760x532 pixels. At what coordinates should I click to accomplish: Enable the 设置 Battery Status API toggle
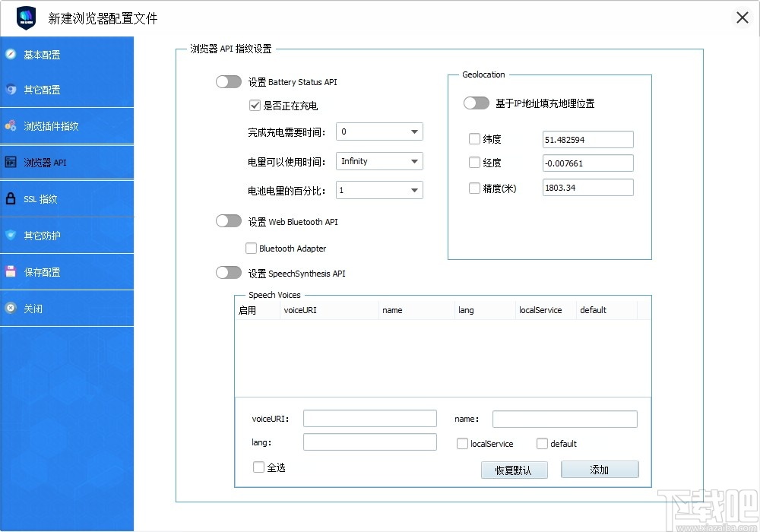click(229, 81)
